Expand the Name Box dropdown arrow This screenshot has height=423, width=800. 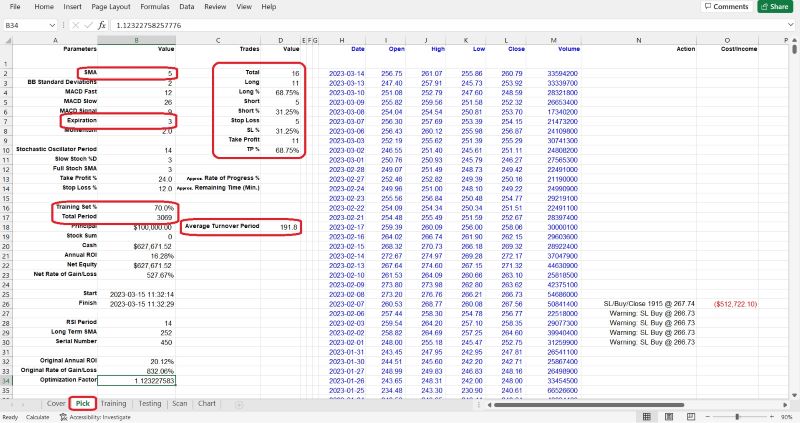click(x=52, y=24)
